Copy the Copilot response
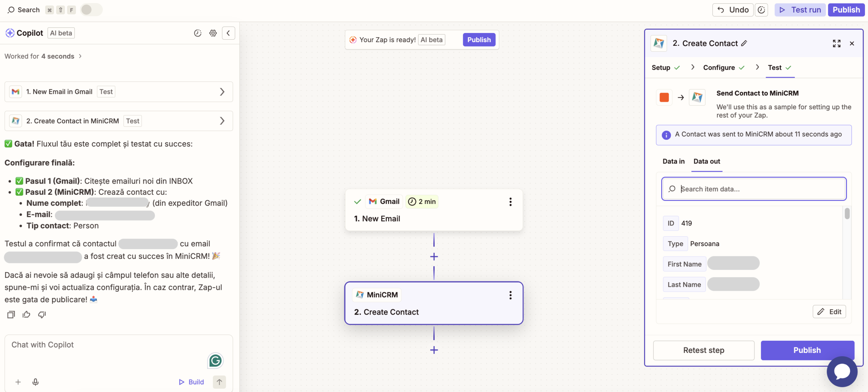The width and height of the screenshot is (868, 392). click(x=11, y=315)
